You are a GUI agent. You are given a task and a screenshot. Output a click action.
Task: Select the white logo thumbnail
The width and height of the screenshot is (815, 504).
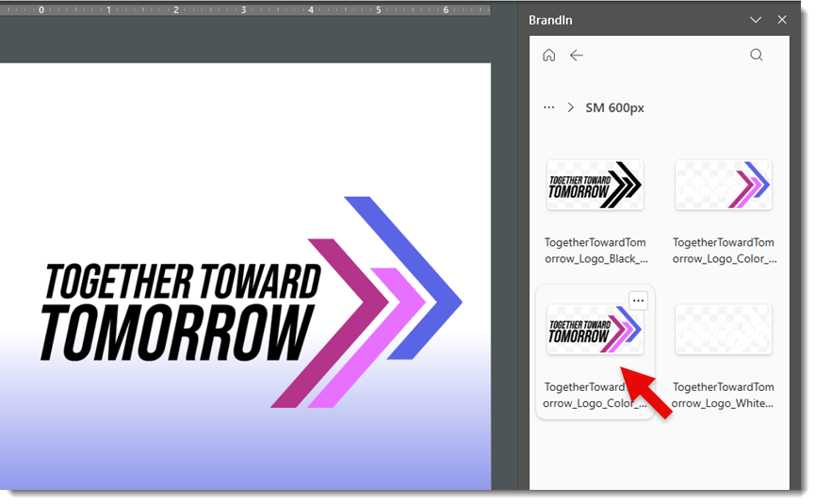723,330
